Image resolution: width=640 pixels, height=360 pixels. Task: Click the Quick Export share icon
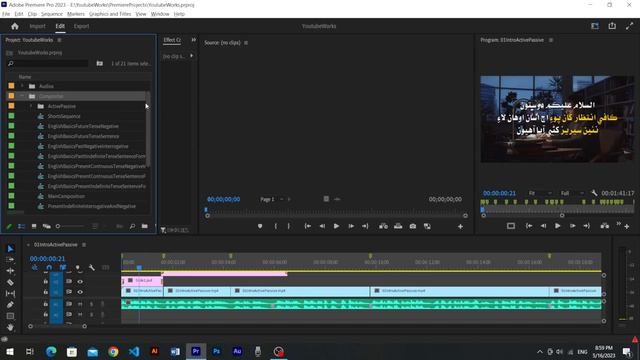pyautogui.click(x=612, y=26)
